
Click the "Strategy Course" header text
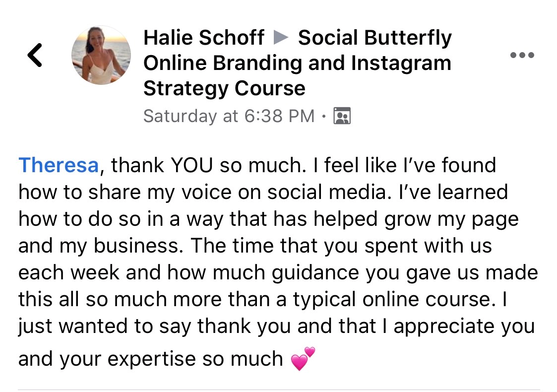coord(224,89)
